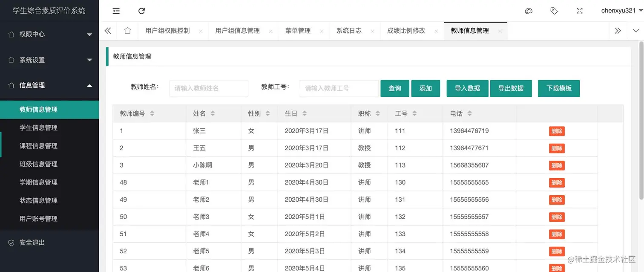Click the 添加 button
This screenshot has width=644, height=272.
point(425,88)
